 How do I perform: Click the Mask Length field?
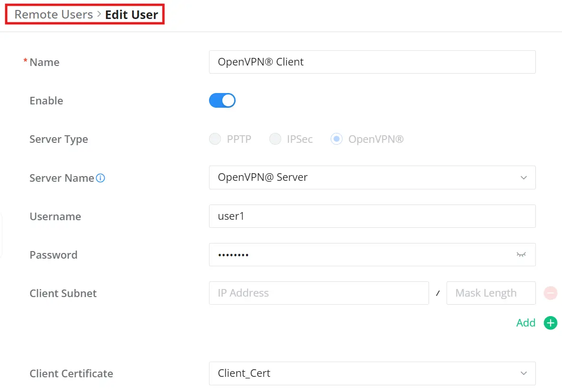(491, 293)
